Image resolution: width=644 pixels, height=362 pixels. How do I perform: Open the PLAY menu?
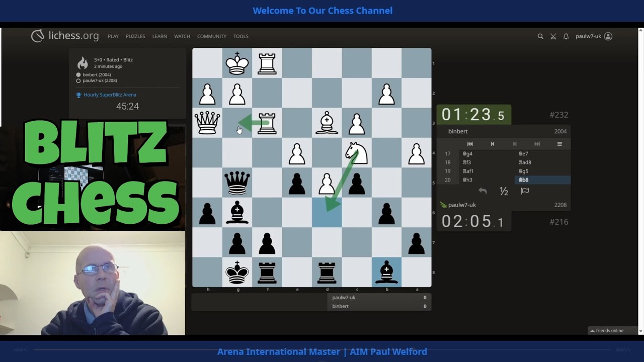click(113, 36)
